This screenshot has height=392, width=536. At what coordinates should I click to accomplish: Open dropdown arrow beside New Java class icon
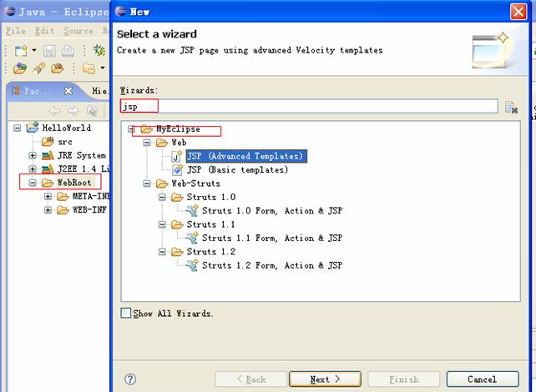pyautogui.click(x=102, y=68)
